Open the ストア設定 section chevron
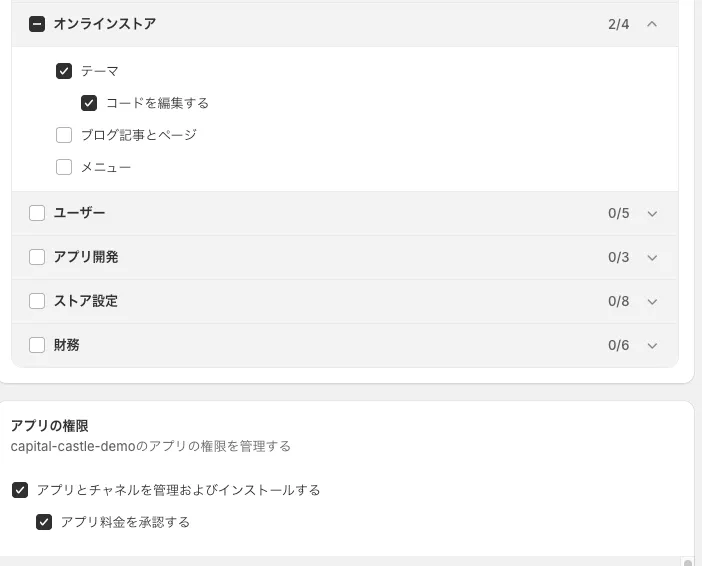Viewport: 702px width, 566px height. 652,301
